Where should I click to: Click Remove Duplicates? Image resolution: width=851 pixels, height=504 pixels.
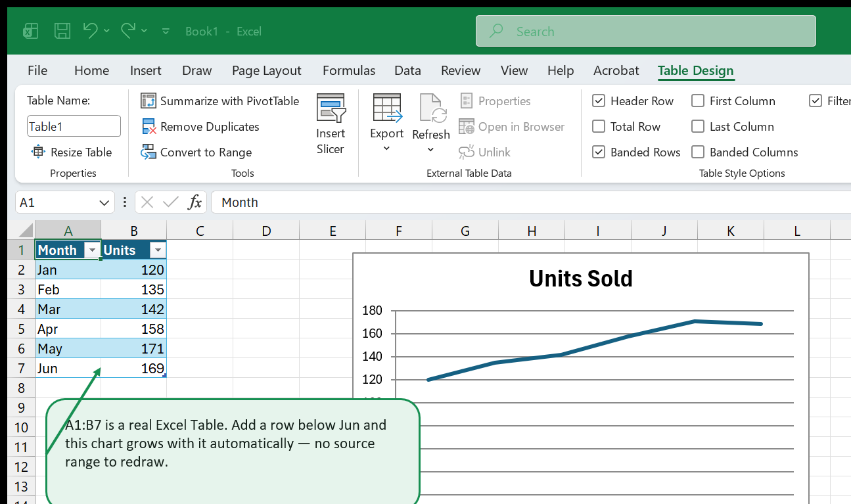coord(200,127)
